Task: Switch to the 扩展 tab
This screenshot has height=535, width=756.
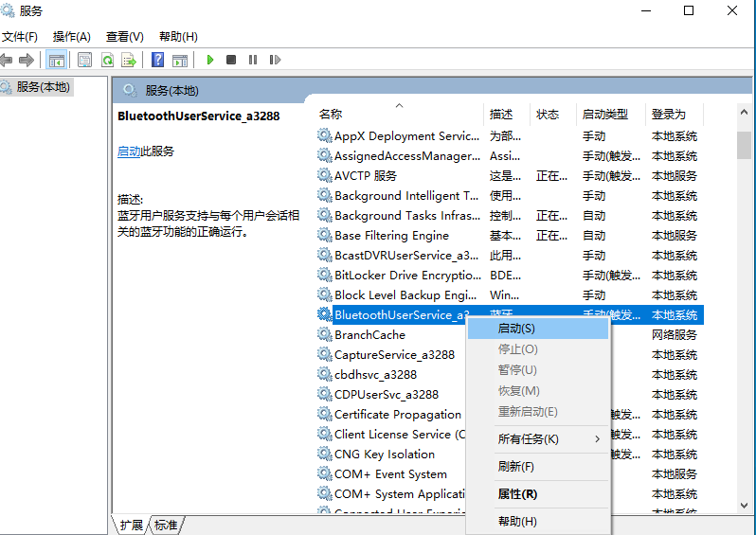Action: (131, 525)
